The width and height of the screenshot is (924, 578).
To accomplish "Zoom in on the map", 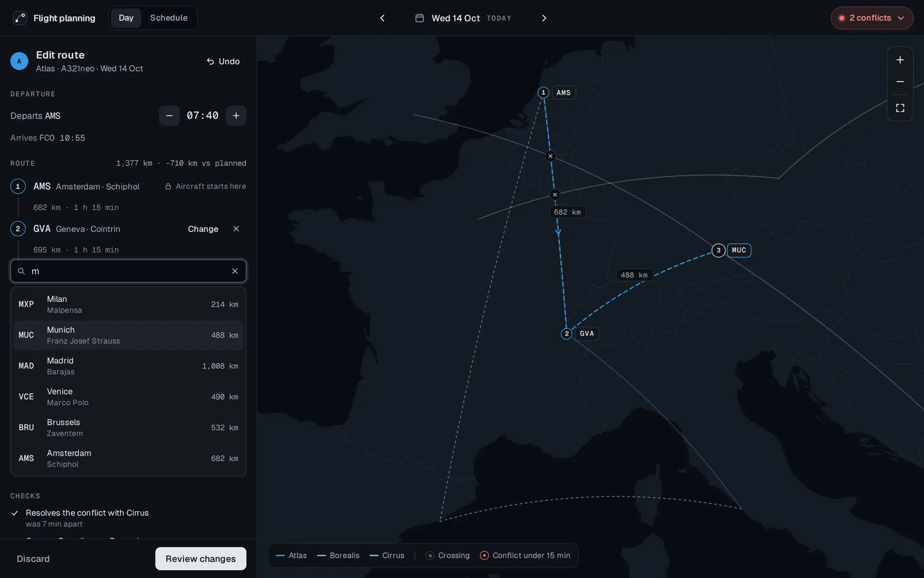I will pyautogui.click(x=900, y=60).
